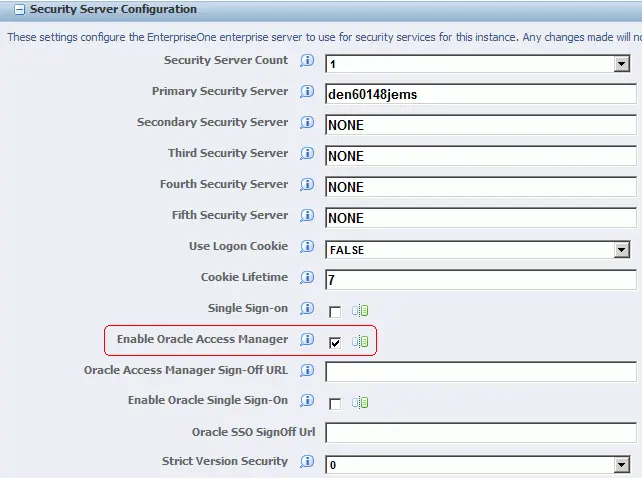Focus the Third Security Server field
The width and height of the screenshot is (642, 478).
click(x=481, y=156)
